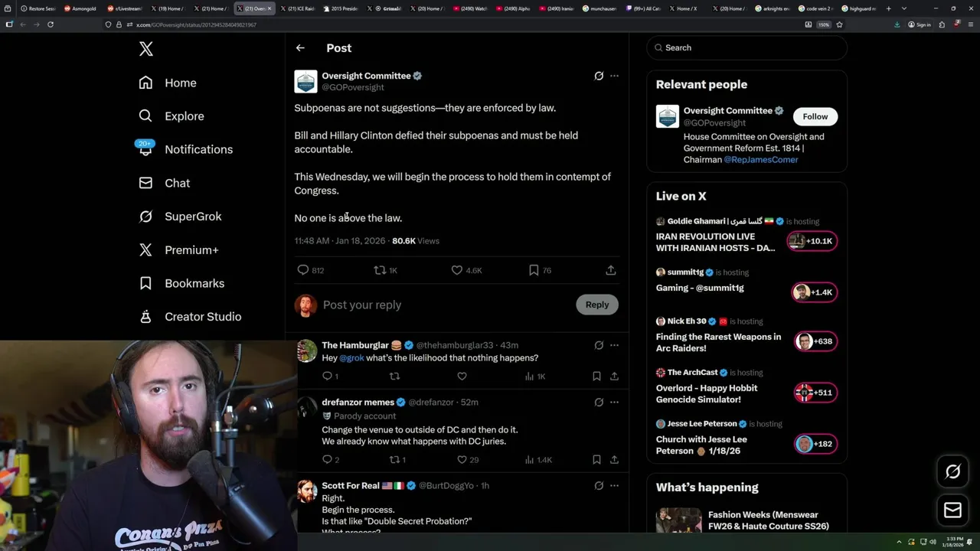Switch to the 2015 Presidential browser tab
980x551 pixels.
click(x=340, y=8)
